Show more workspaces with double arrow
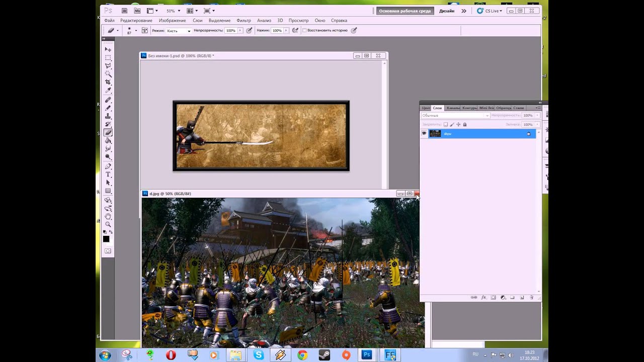Screen dimensions: 644x362 tap(464, 11)
